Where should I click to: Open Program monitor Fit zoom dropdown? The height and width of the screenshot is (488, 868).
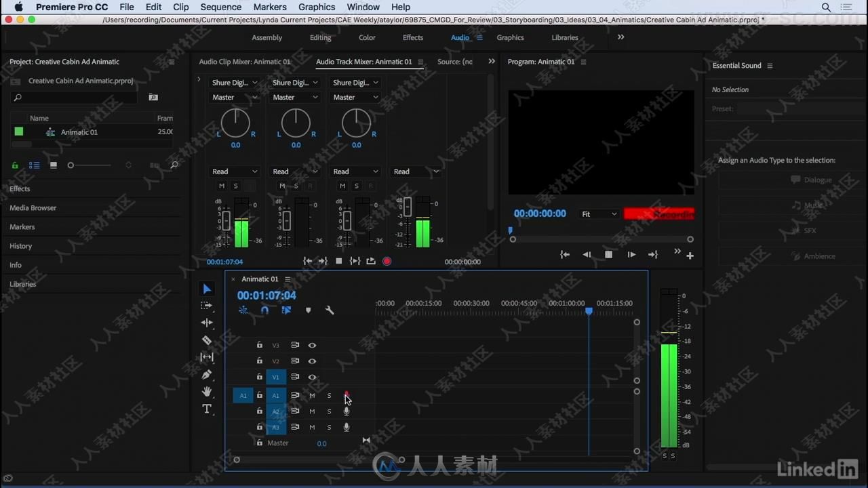(x=599, y=214)
